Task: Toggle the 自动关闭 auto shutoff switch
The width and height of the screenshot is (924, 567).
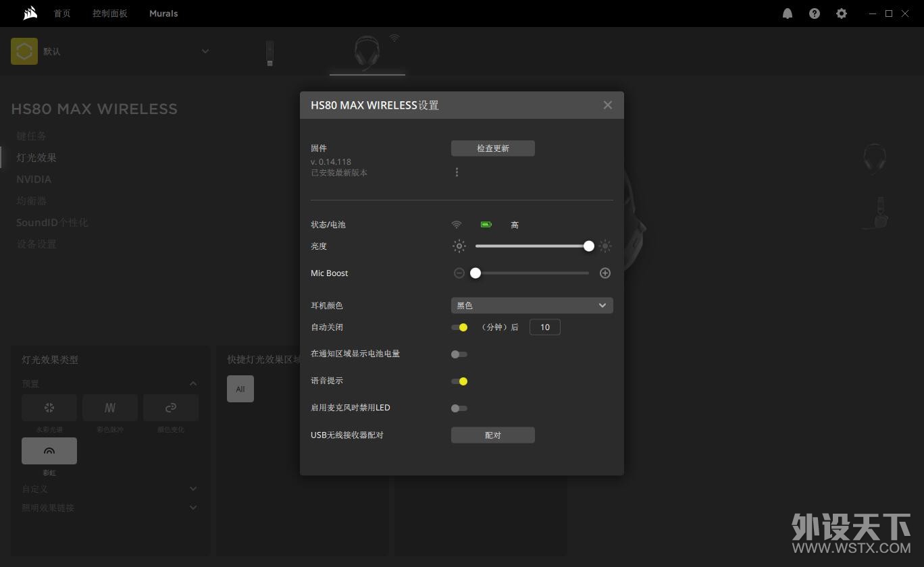Action: pyautogui.click(x=459, y=327)
